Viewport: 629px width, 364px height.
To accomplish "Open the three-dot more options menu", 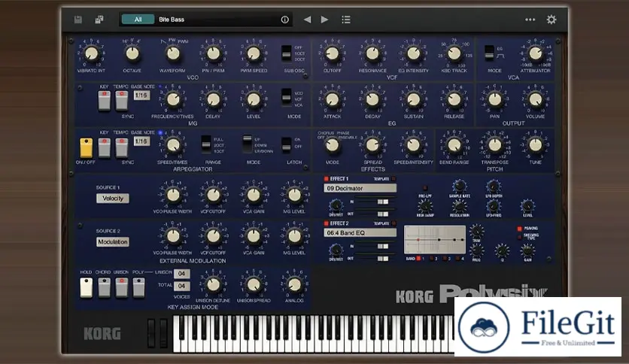I will pos(530,20).
